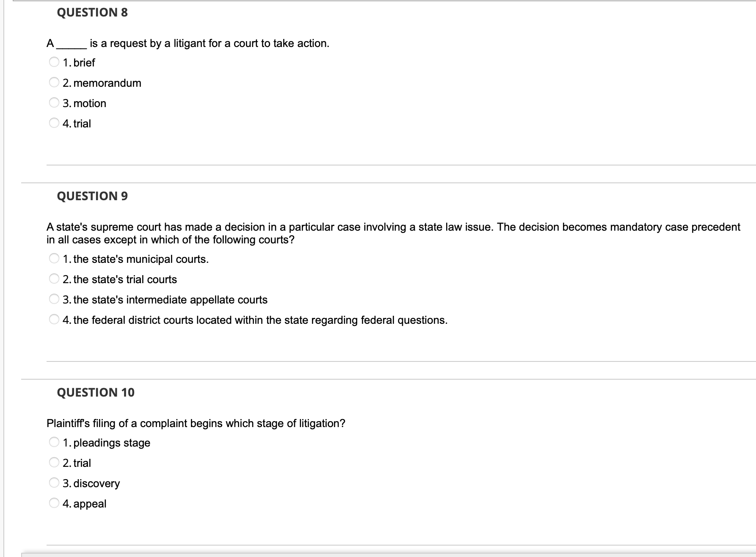Click the QUESTION 9 heading
Image resolution: width=756 pixels, height=557 pixels.
point(91,196)
